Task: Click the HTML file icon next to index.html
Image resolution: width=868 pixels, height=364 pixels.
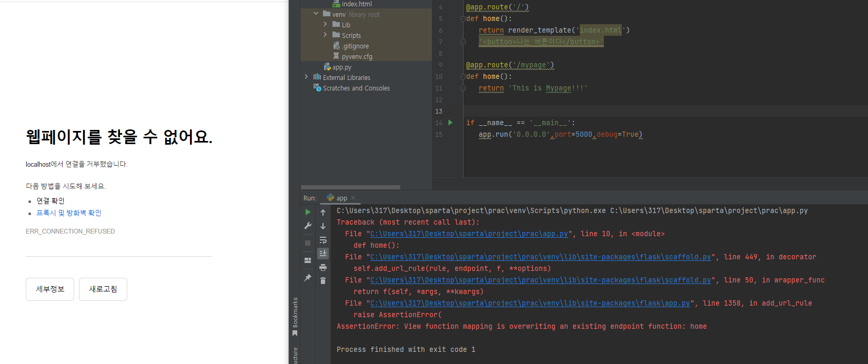Action: point(336,4)
